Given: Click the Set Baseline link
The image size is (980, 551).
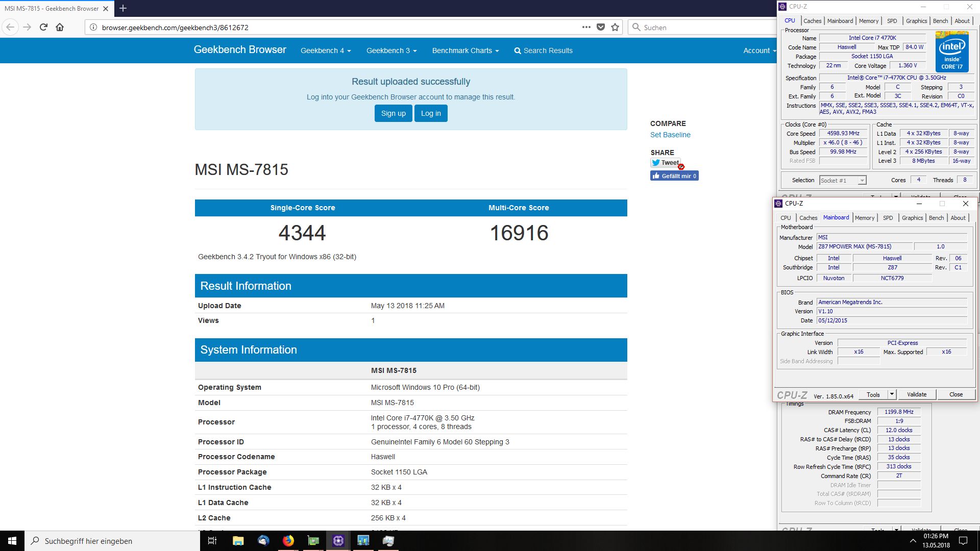Looking at the screenshot, I should point(670,135).
